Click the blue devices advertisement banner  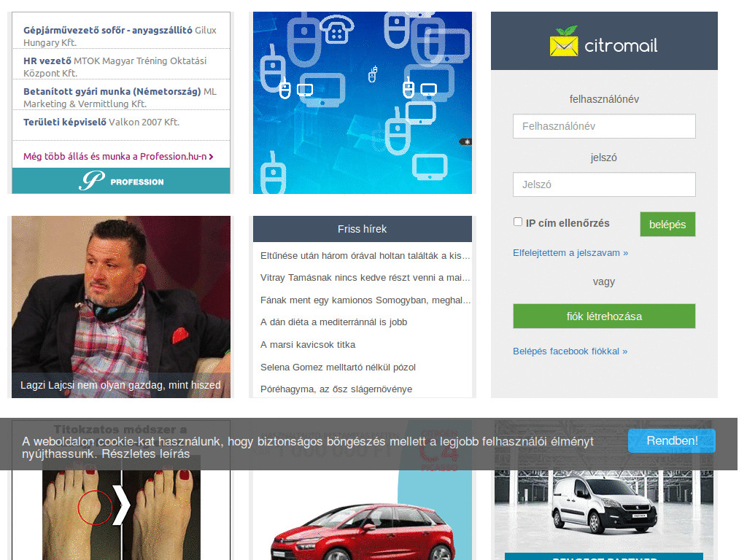click(363, 103)
